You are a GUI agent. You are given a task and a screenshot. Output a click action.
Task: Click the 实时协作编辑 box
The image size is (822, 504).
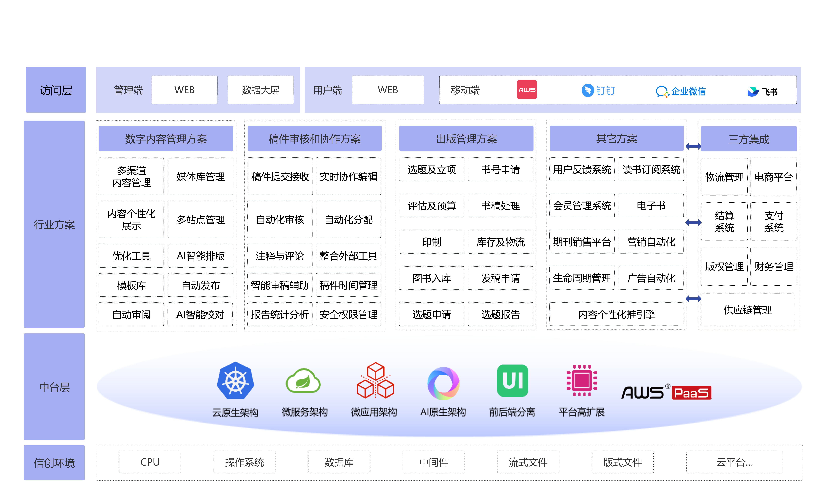point(348,176)
